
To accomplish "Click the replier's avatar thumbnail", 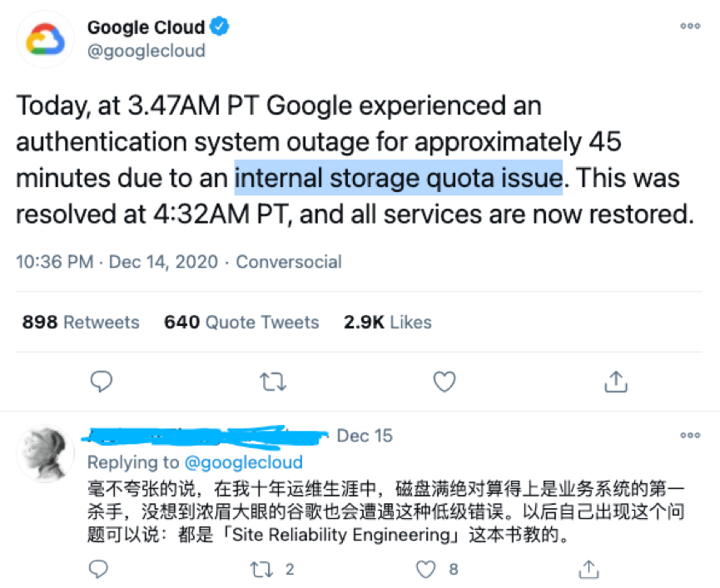I will tap(45, 454).
